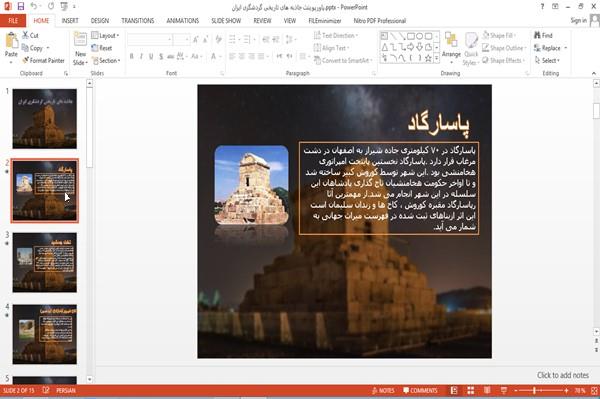Click the Clear All Formatting icon
This screenshot has height=399, width=600.
218,39
